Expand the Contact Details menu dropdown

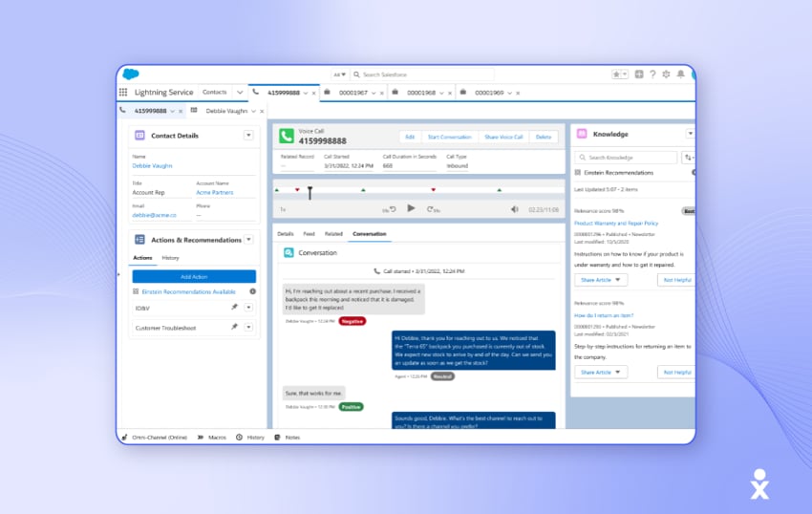[248, 136]
